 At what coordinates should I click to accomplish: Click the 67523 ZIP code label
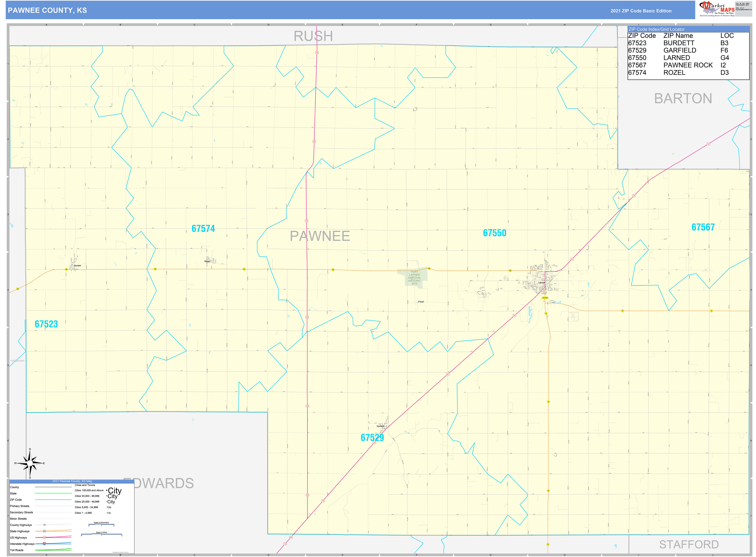46,324
